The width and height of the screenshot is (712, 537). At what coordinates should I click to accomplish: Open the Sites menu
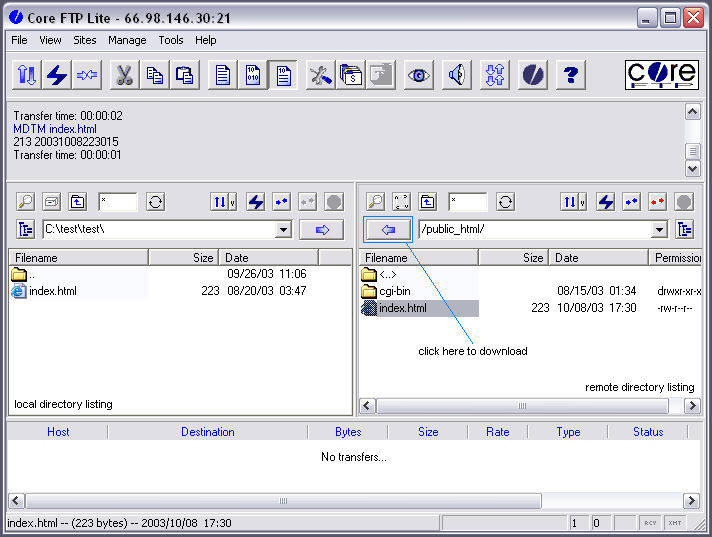(85, 40)
